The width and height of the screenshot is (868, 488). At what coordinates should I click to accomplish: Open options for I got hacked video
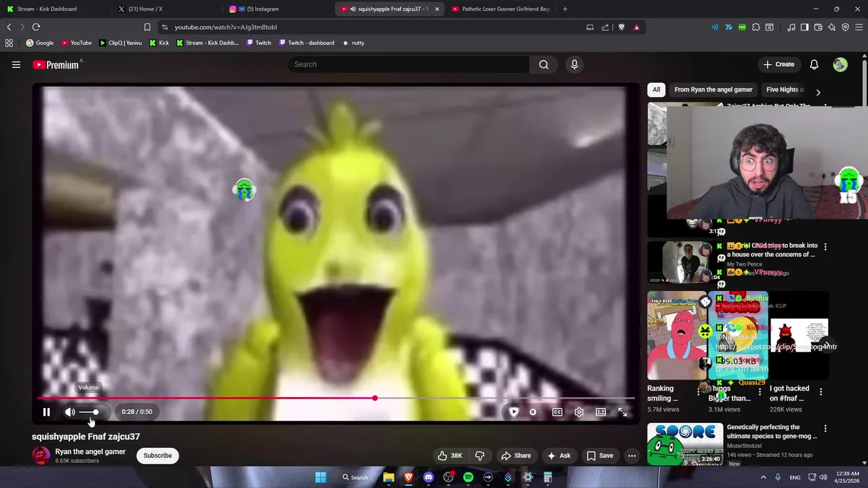pos(821,392)
